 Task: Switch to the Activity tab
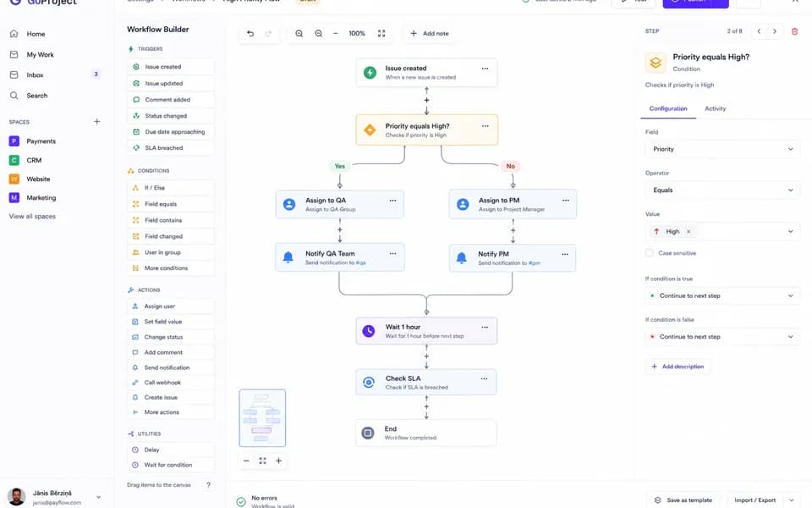pos(716,108)
